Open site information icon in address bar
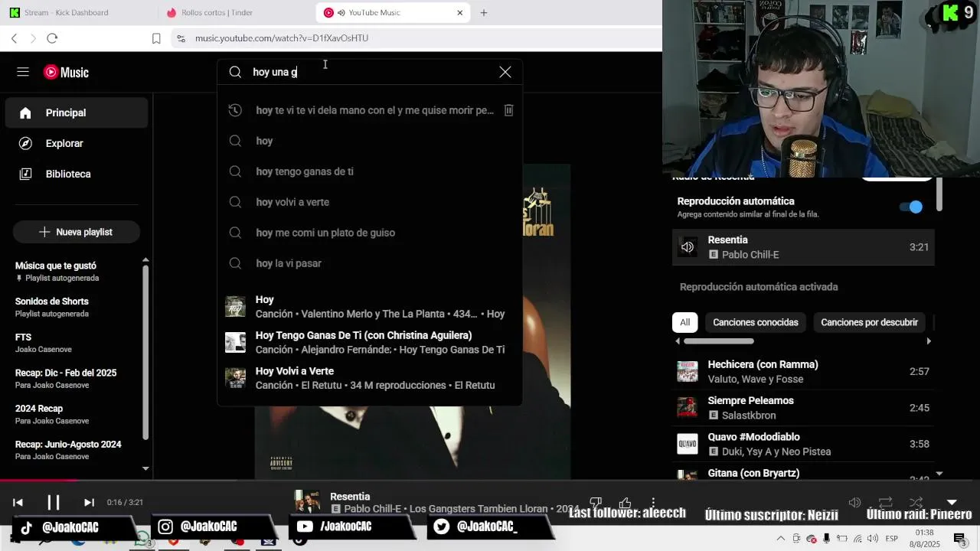 (x=180, y=38)
